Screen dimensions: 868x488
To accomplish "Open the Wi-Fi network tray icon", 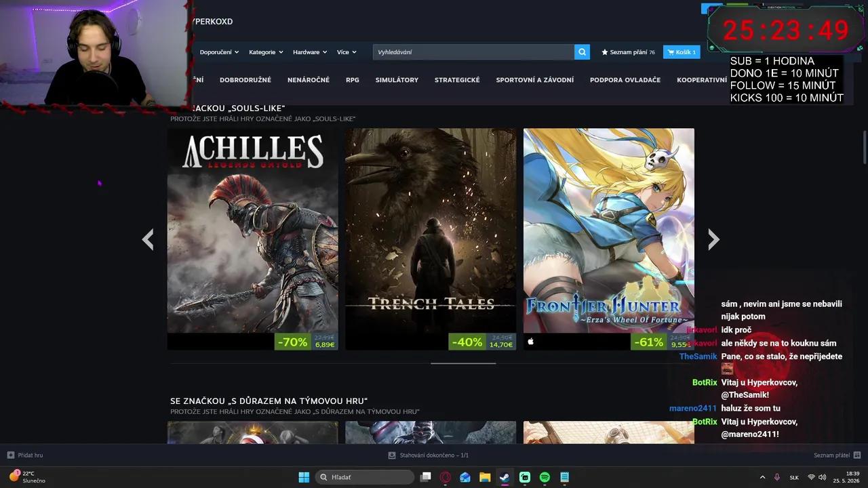I will 811,477.
